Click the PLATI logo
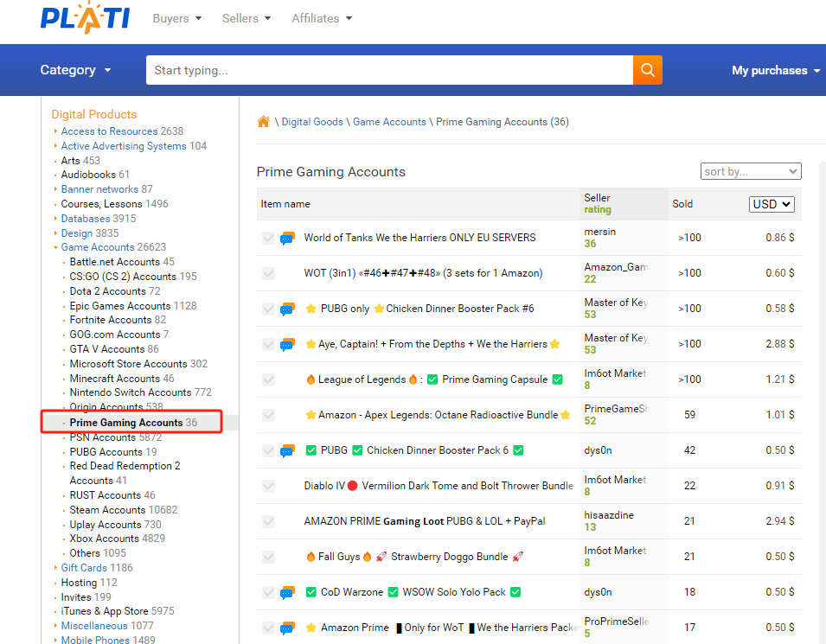826x644 pixels. tap(85, 18)
